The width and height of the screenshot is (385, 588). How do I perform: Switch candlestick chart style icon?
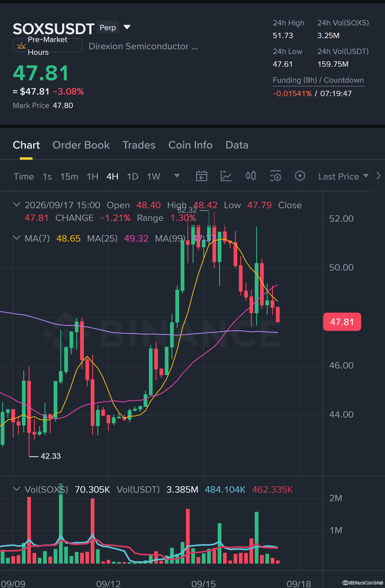[x=251, y=176]
